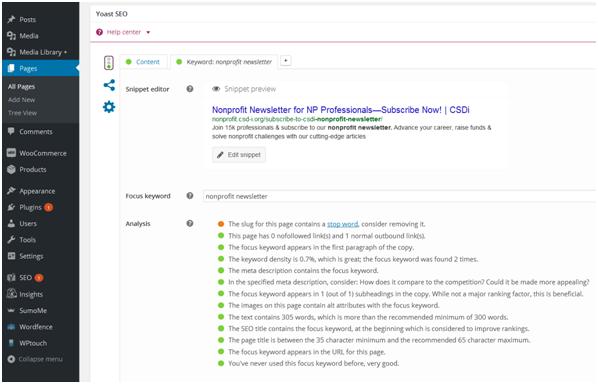
Task: Click the Comments bubble icon
Action: [11, 131]
